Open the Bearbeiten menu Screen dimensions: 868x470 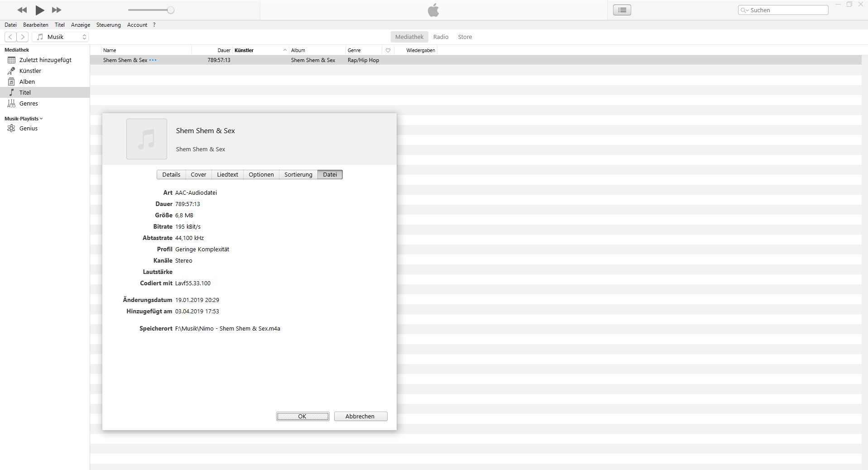(36, 25)
